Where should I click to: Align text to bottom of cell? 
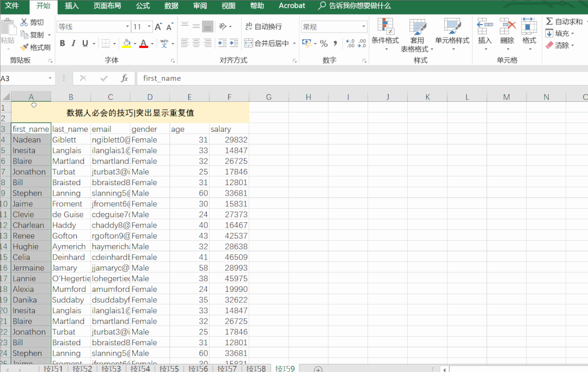208,26
